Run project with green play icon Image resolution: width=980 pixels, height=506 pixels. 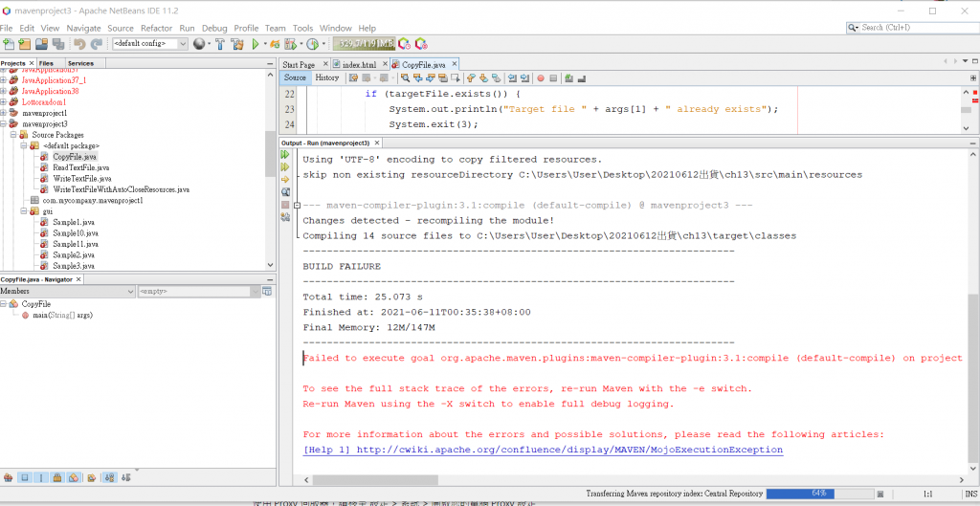click(x=256, y=44)
